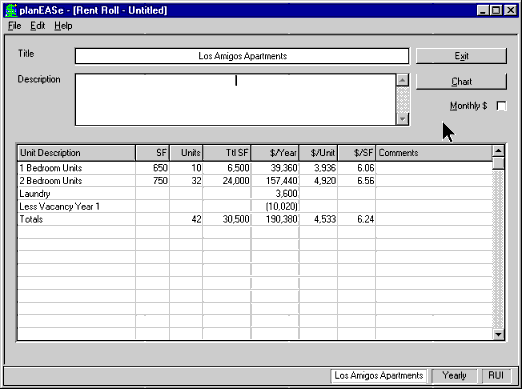
Task: Click the 3,936 $/Unit cell
Action: (x=318, y=168)
